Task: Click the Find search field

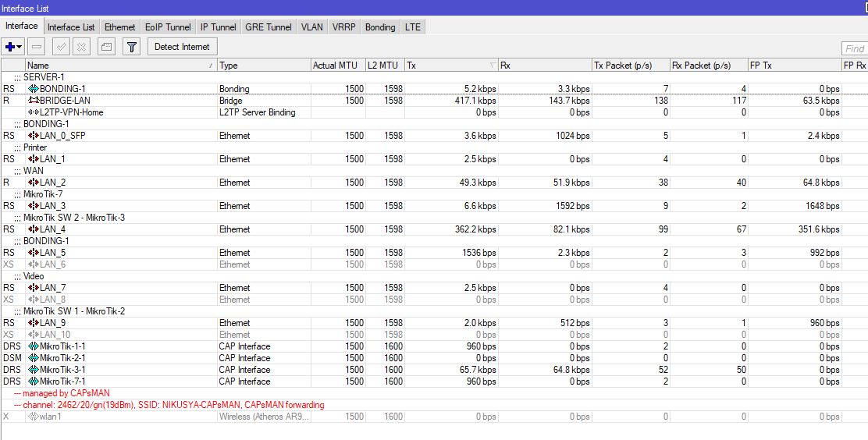Action: [x=854, y=48]
